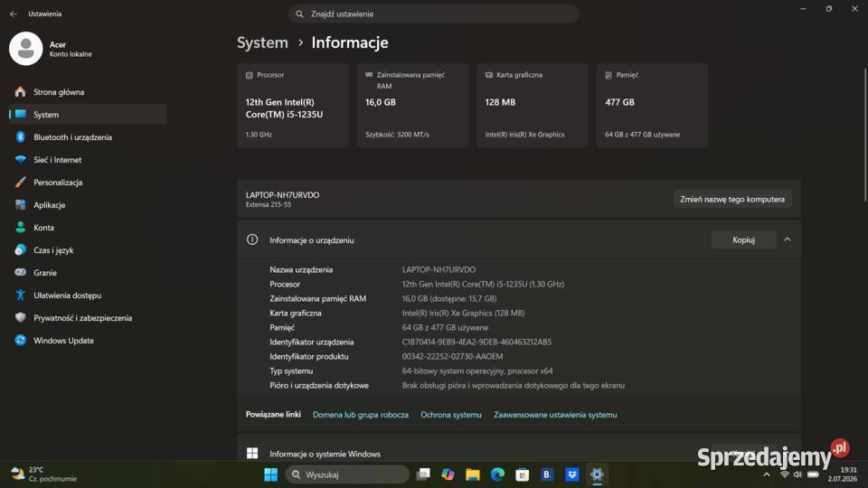This screenshot has width=868, height=488.
Task: Open the Zainstalowana pamięć RAM card
Action: tap(412, 105)
